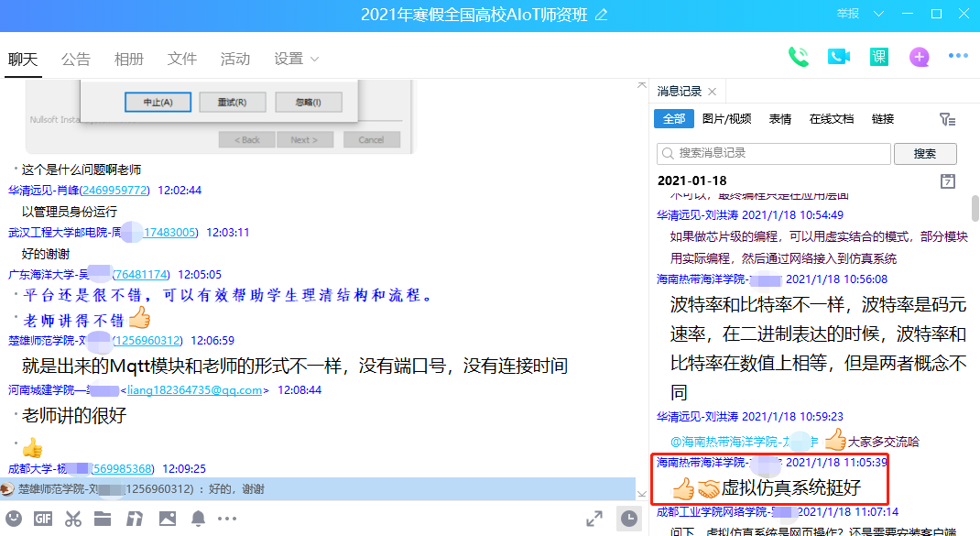Click the 76481174 account link
The width and height of the screenshot is (980, 536).
coord(141,275)
